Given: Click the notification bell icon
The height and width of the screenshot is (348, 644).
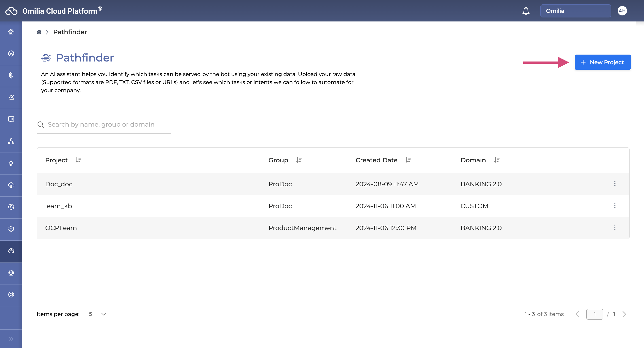Looking at the screenshot, I should (526, 11).
